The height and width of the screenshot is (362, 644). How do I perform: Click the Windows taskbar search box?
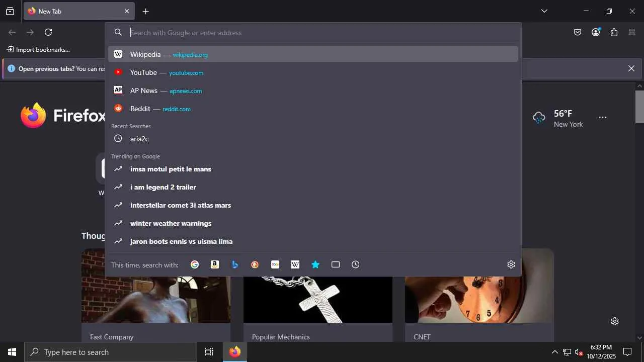coord(111,352)
